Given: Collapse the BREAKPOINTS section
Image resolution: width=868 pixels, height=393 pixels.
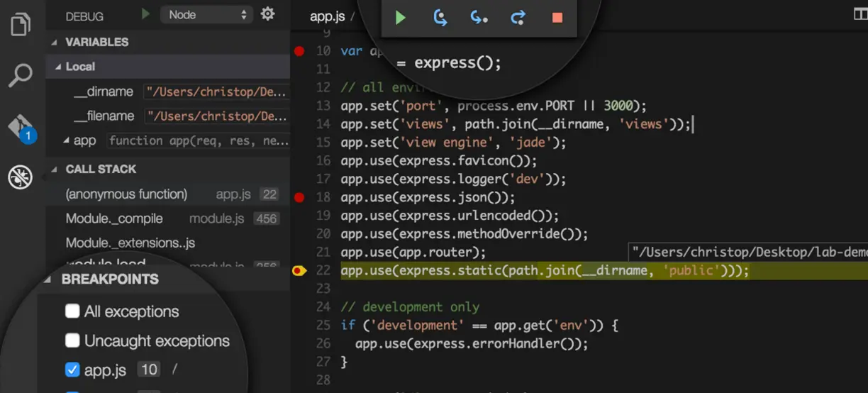Looking at the screenshot, I should pos(48,279).
